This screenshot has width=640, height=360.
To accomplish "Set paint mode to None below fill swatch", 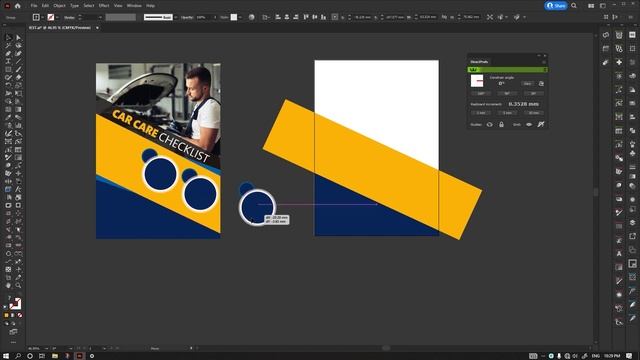I will [x=20, y=315].
